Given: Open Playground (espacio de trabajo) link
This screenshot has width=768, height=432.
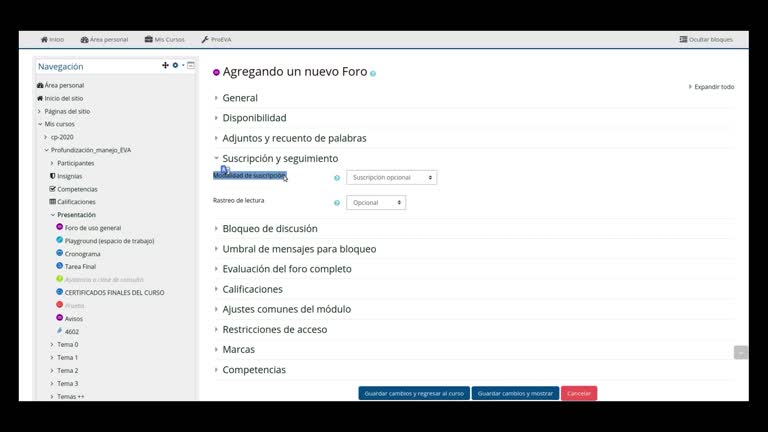Looking at the screenshot, I should 109,241.
